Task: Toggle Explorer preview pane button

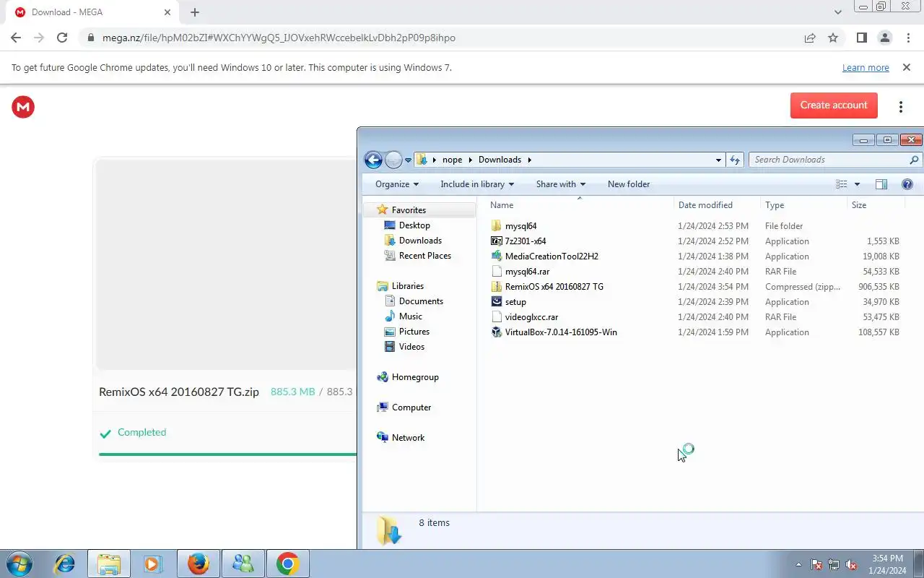Action: tap(881, 184)
